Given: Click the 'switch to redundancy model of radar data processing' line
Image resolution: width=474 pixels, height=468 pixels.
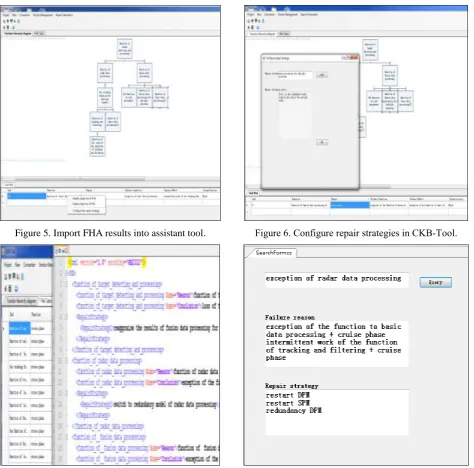Looking at the screenshot, I should 149,404.
